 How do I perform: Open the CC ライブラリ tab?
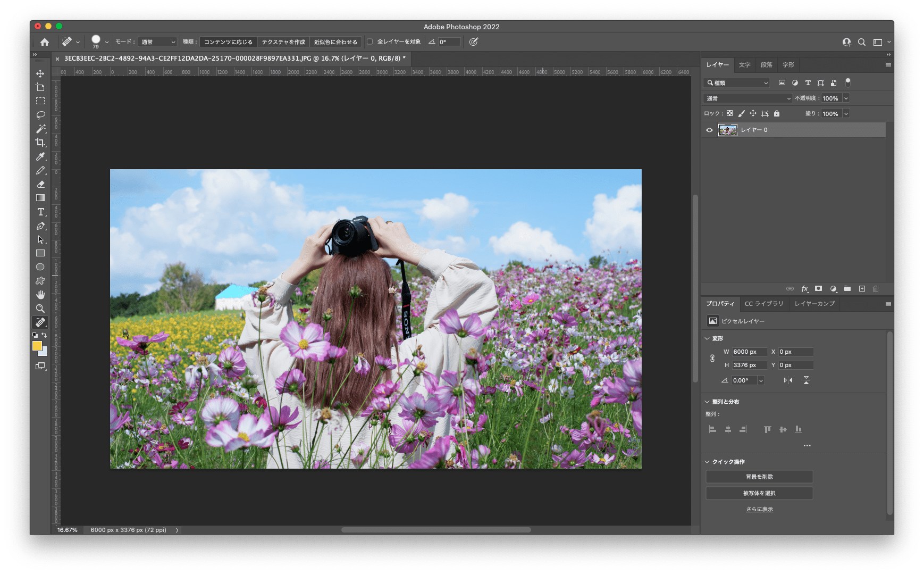[x=764, y=304]
